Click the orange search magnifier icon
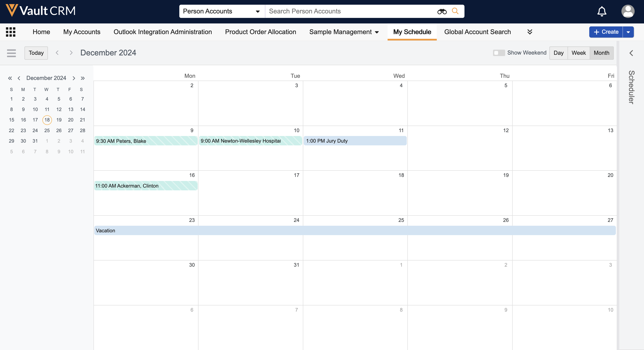Image resolution: width=644 pixels, height=350 pixels. pos(455,11)
